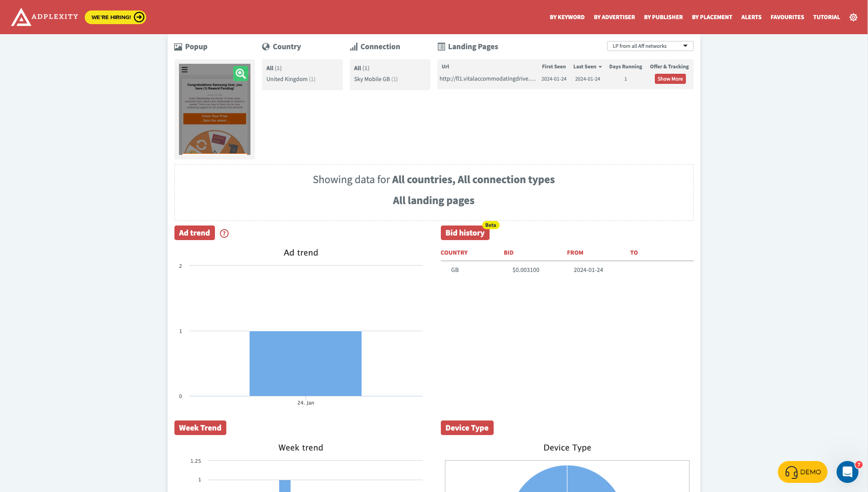Open the landing page URL link
Screen dimensions: 868x492
coord(487,79)
